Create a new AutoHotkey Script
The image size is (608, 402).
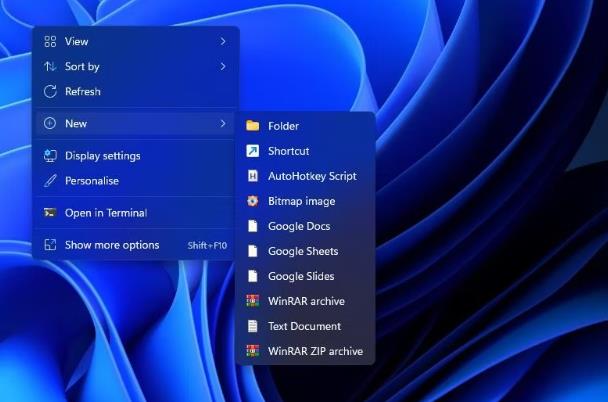pos(305,176)
